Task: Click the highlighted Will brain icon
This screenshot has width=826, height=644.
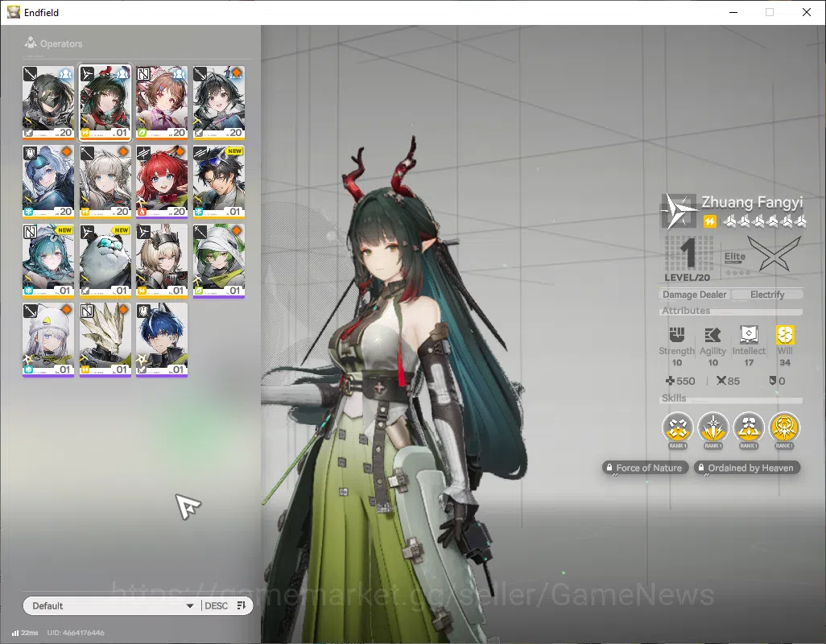Action: pyautogui.click(x=785, y=334)
